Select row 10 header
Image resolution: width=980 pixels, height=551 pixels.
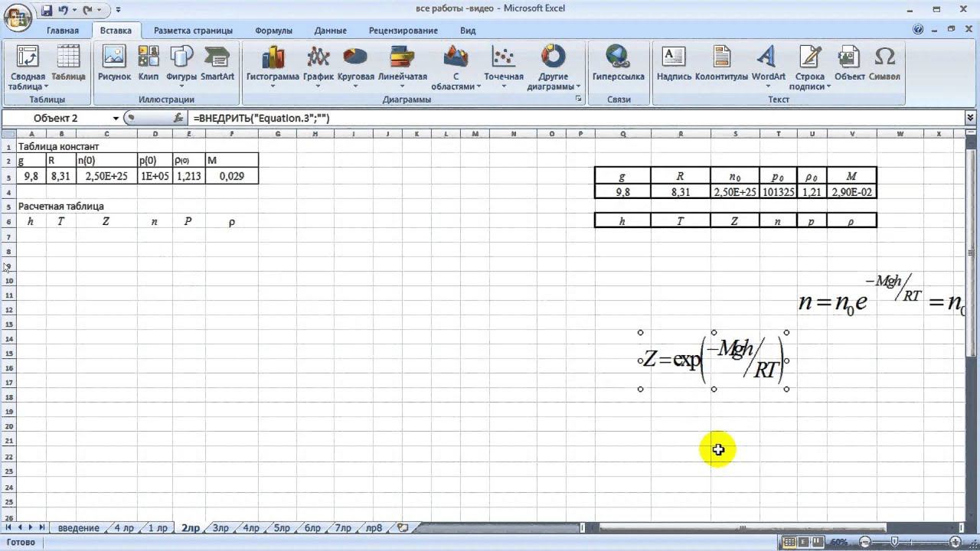pos(8,281)
